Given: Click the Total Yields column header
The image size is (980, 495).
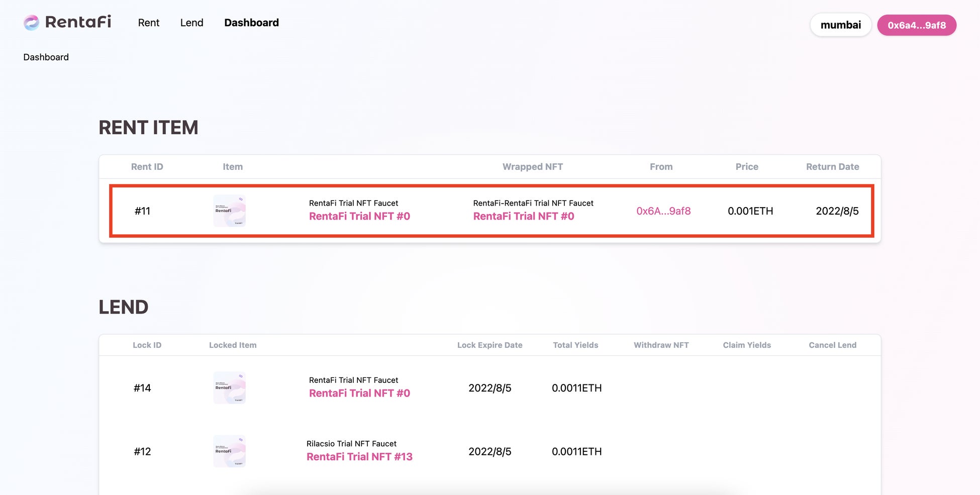Looking at the screenshot, I should click(x=575, y=345).
